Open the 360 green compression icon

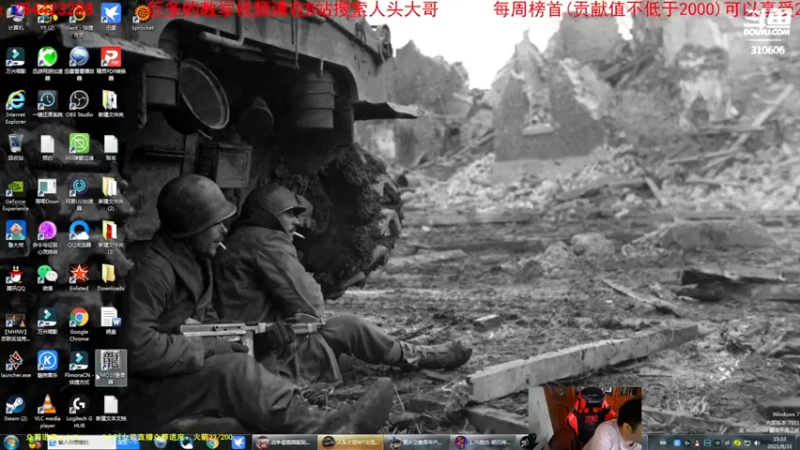pos(79,147)
